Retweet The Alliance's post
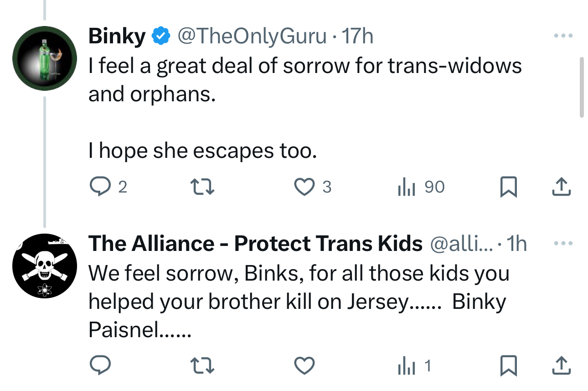This screenshot has width=588, height=391. pos(202,365)
